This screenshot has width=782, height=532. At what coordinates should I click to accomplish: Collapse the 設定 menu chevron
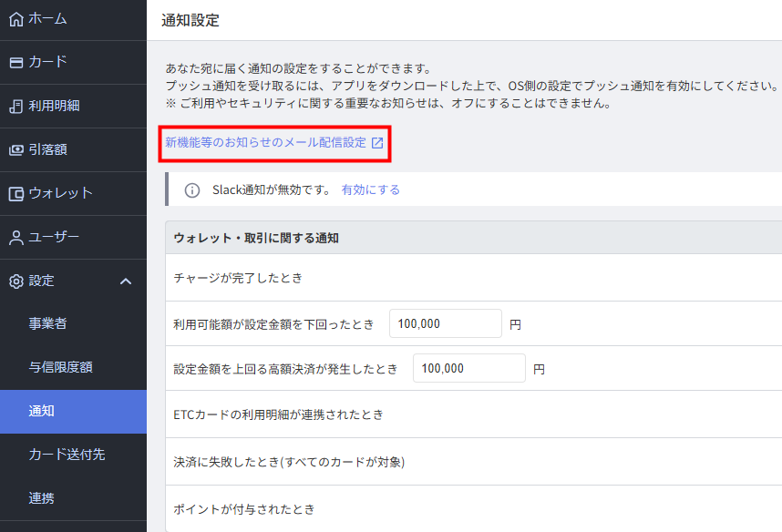(x=126, y=281)
